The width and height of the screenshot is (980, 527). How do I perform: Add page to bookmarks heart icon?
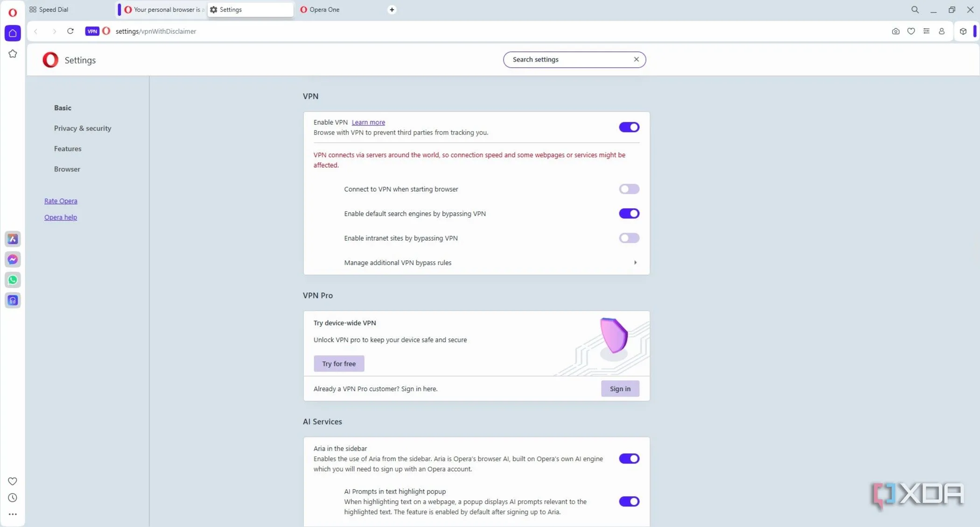pos(911,31)
